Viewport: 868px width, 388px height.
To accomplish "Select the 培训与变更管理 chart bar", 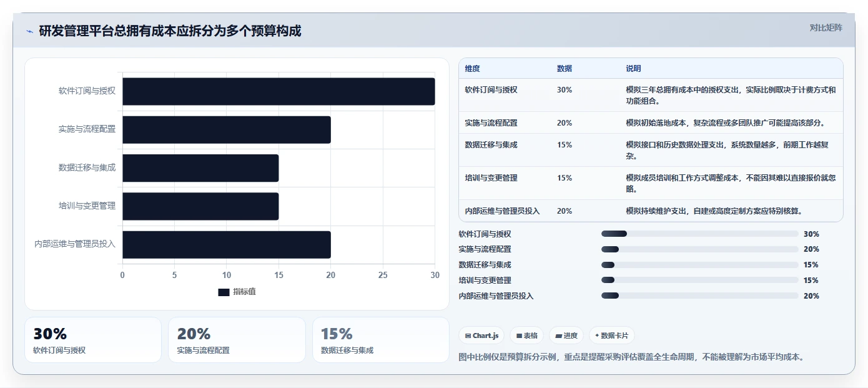I will click(200, 206).
